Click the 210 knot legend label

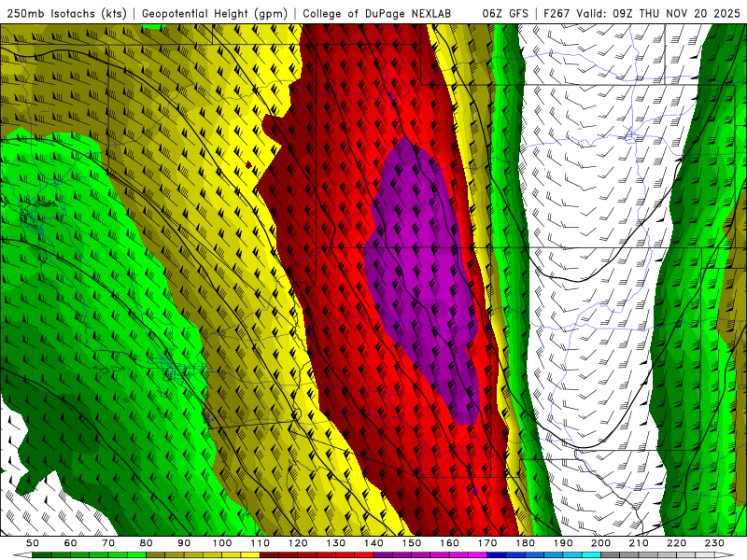coord(640,543)
